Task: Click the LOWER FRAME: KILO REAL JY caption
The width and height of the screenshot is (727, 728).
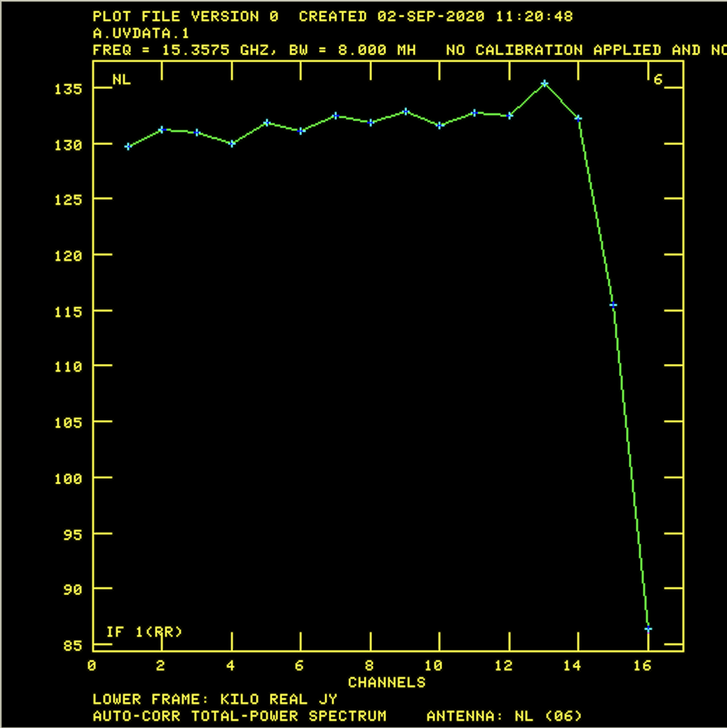Action: tap(215, 699)
